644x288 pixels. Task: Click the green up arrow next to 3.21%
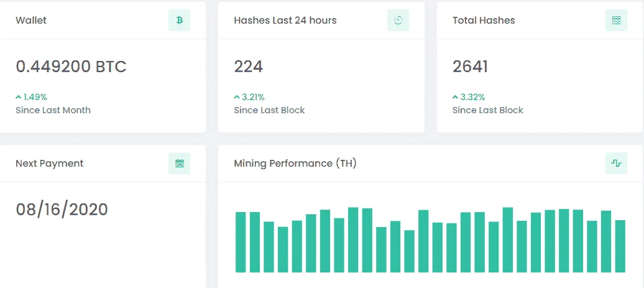237,98
